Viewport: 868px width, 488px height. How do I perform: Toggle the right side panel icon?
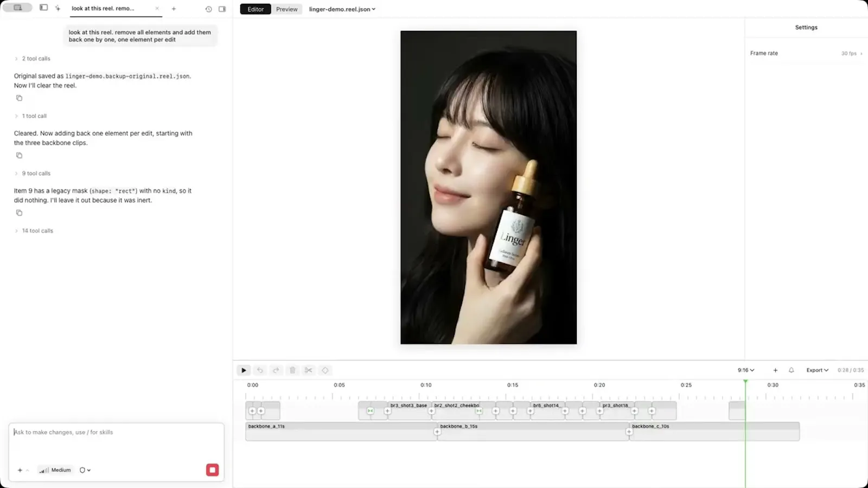click(x=222, y=9)
